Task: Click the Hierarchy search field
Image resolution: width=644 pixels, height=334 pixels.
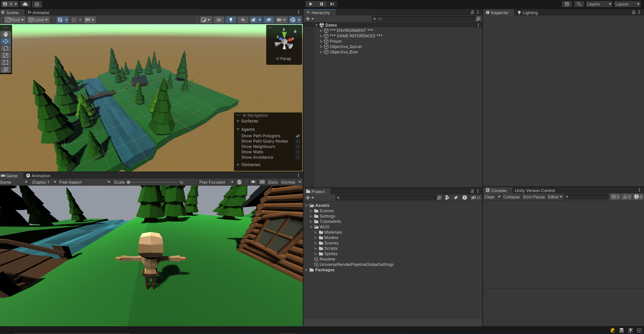Action: pyautogui.click(x=424, y=19)
